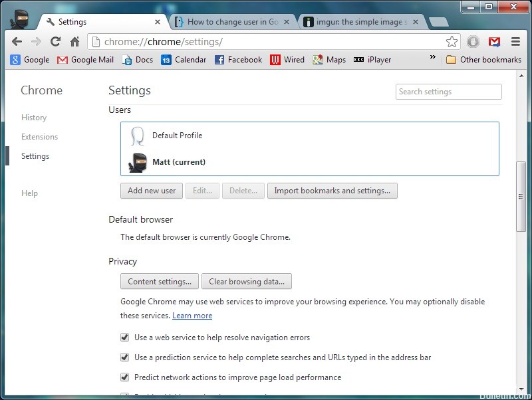Screen dimensions: 532x400
Task: Open the Google Mail bookmark
Action: click(x=86, y=60)
